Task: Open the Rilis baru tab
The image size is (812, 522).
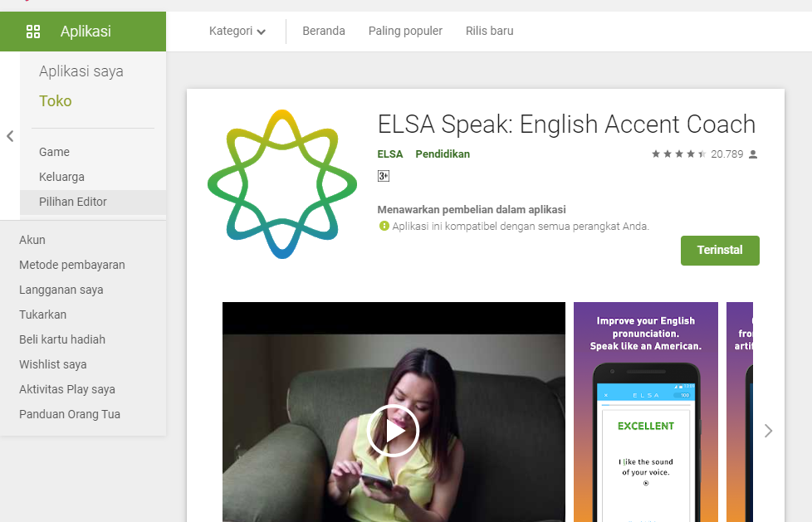Action: click(489, 31)
